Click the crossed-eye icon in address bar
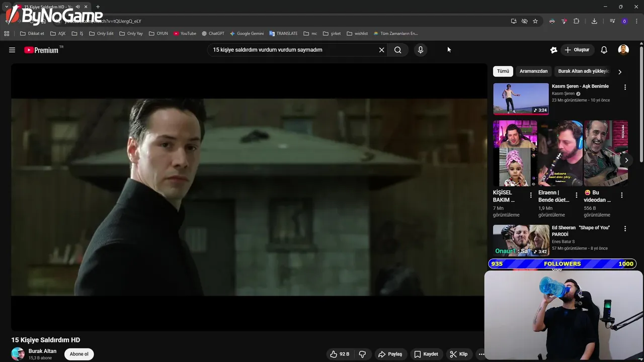This screenshot has width=644, height=362. coord(524,21)
